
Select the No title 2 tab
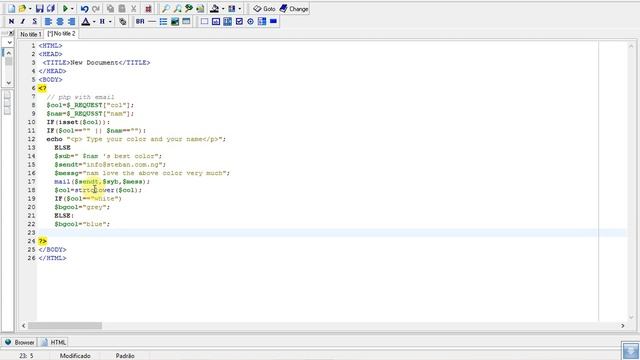pyautogui.click(x=61, y=34)
